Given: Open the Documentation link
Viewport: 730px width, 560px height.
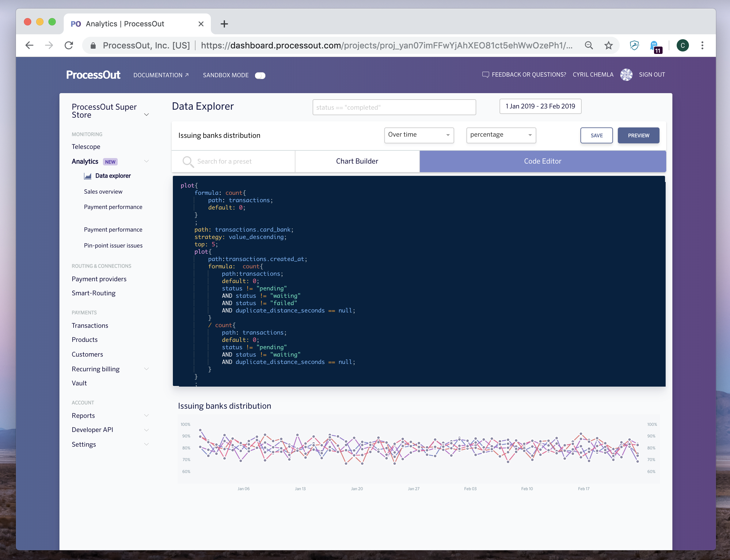Looking at the screenshot, I should click(161, 75).
